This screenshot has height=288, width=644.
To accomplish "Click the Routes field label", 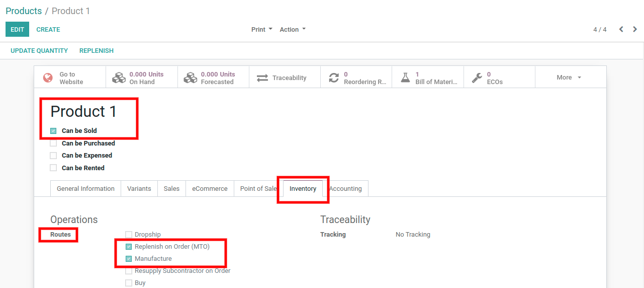I will 60,235.
